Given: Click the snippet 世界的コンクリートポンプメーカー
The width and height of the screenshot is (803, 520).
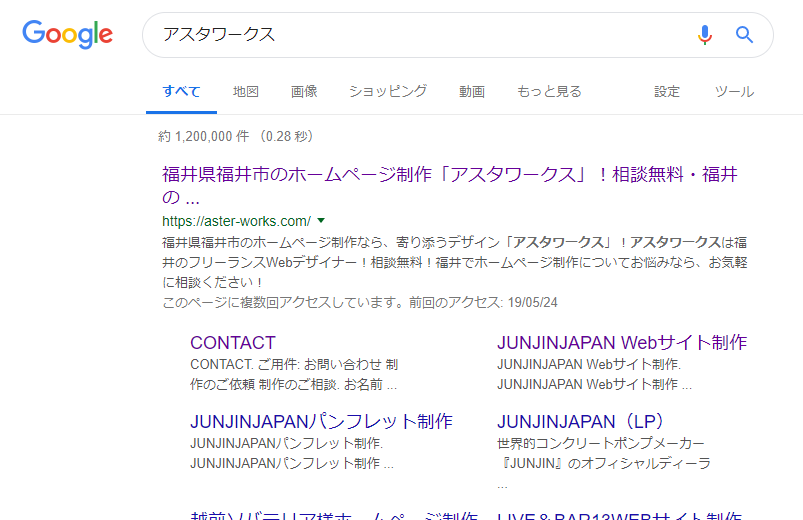Looking at the screenshot, I should [x=600, y=444].
